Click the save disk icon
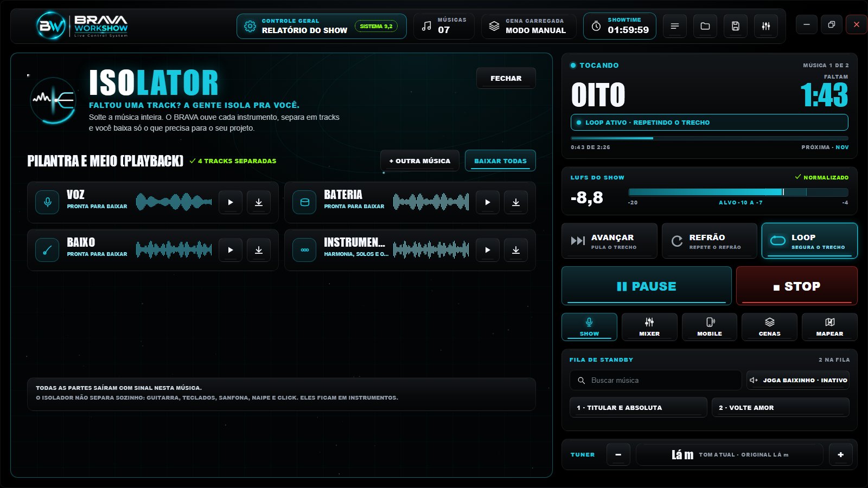 coord(736,26)
